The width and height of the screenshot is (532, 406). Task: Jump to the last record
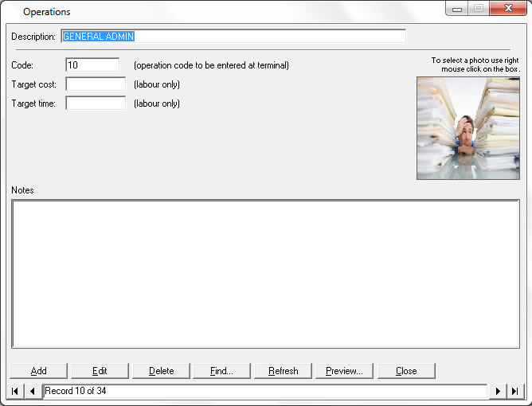pos(514,391)
